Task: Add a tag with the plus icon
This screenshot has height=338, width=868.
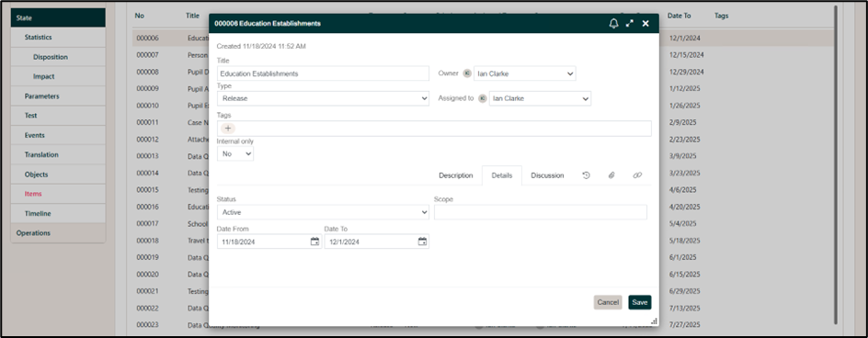Action: point(228,129)
